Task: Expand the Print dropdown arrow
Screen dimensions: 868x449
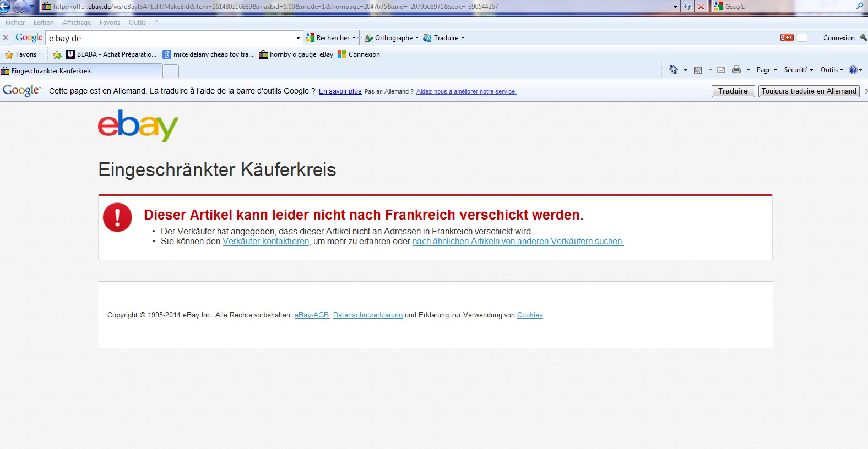Action: tap(748, 70)
